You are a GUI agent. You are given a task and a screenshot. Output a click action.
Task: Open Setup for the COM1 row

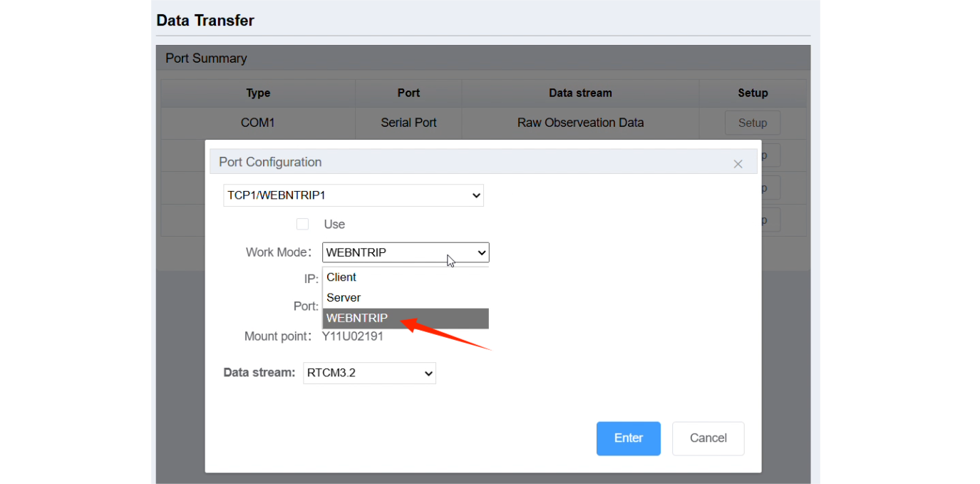point(752,123)
